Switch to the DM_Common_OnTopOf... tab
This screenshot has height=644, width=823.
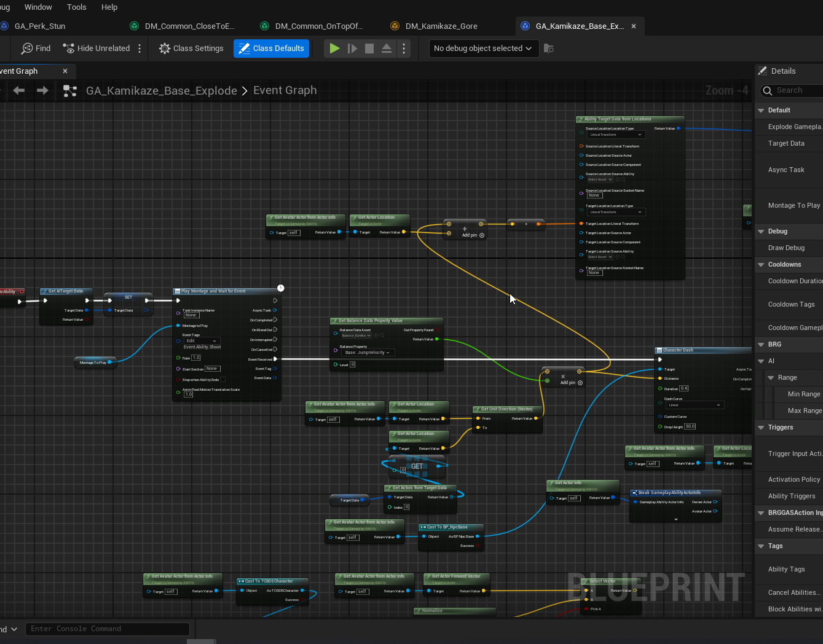319,26
